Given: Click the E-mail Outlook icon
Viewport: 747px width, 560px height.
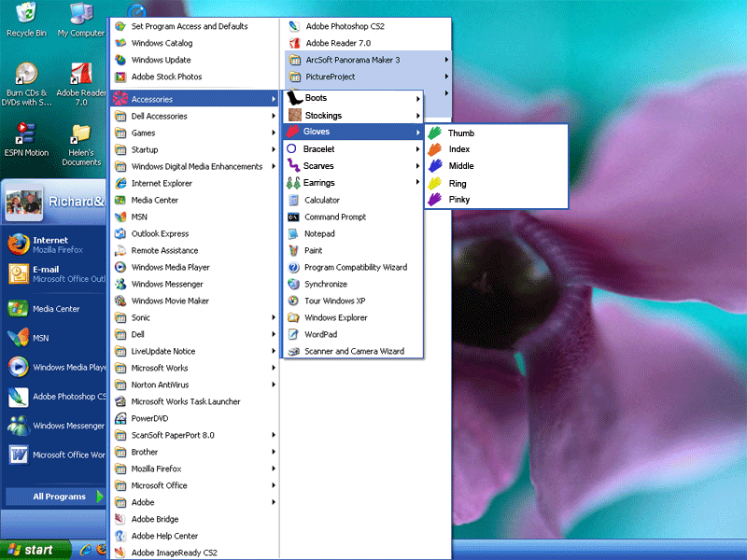Looking at the screenshot, I should point(19,273).
